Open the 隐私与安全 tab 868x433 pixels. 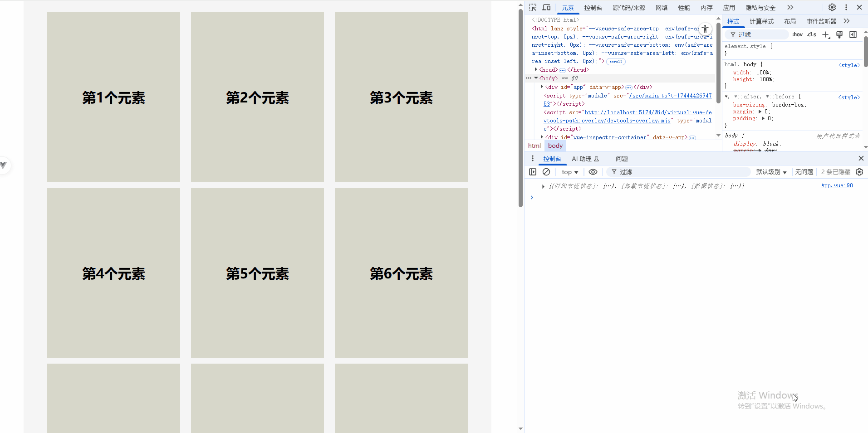coord(760,8)
